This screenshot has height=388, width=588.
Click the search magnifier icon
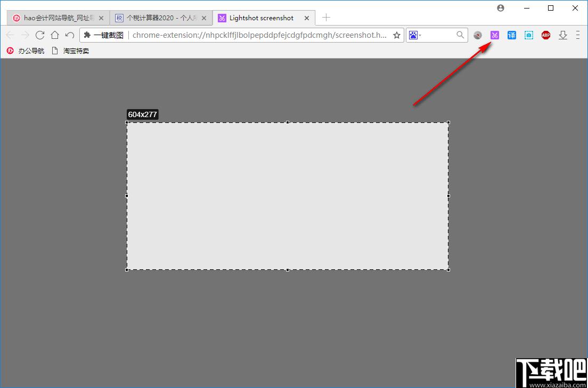(x=460, y=35)
